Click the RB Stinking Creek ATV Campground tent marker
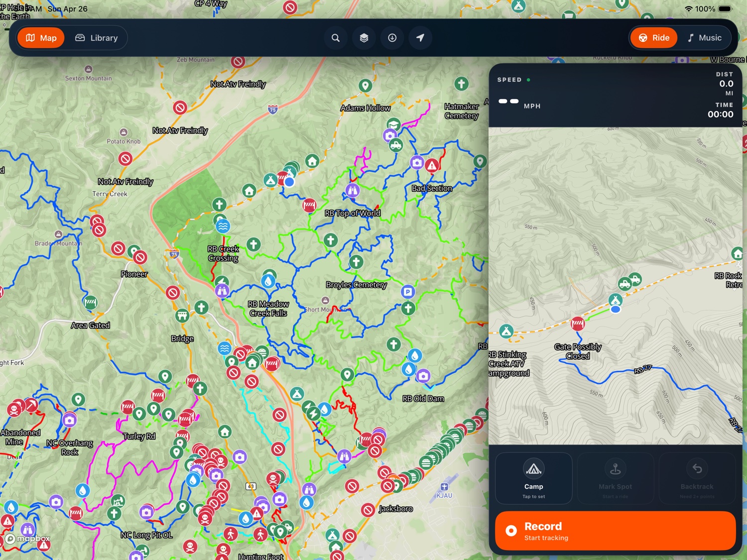The image size is (747, 560). (x=616, y=300)
